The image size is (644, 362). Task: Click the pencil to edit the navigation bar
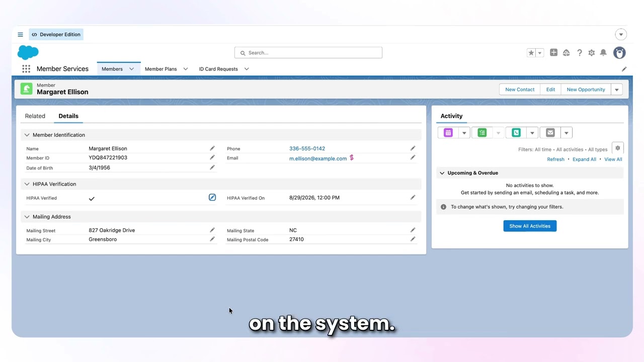point(624,69)
